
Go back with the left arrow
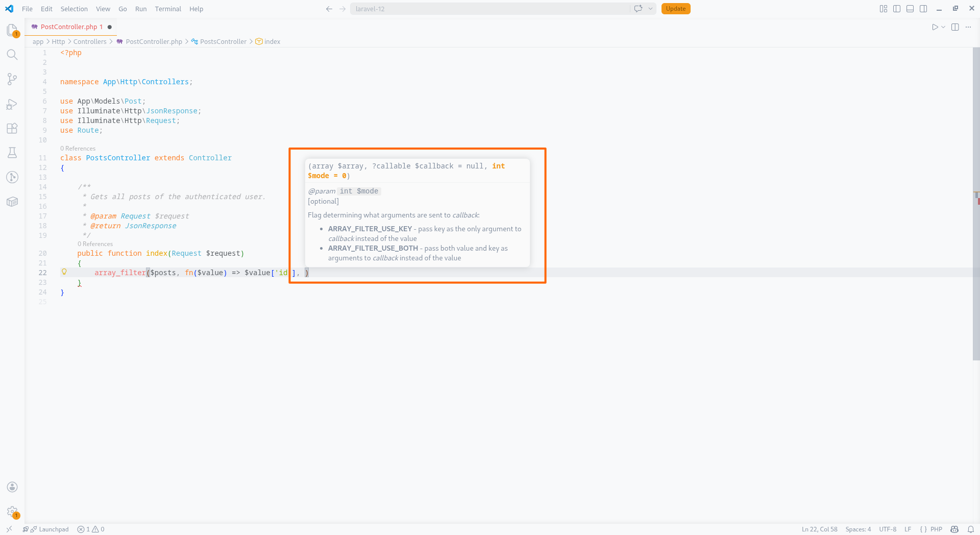[x=329, y=9]
